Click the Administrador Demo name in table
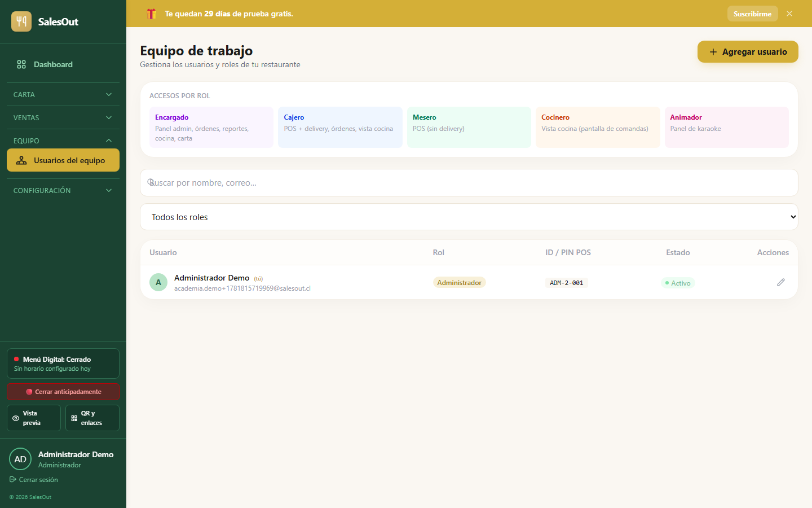The image size is (812, 508). [212, 278]
